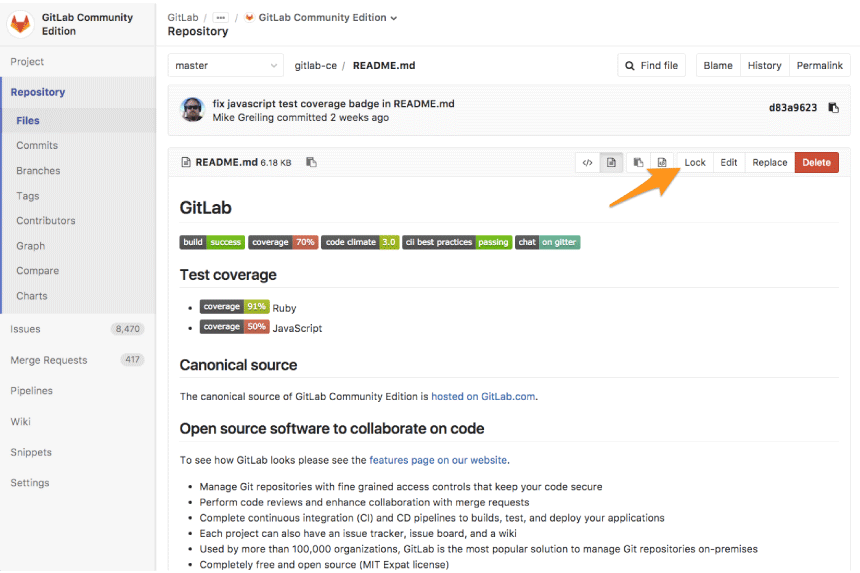
Task: Open the master branch dropdown
Action: click(225, 65)
